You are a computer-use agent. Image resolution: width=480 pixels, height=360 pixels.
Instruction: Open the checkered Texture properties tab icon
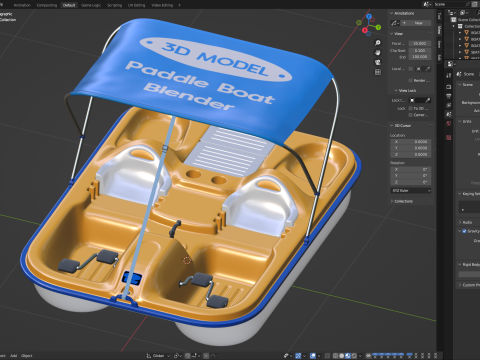pyautogui.click(x=449, y=137)
